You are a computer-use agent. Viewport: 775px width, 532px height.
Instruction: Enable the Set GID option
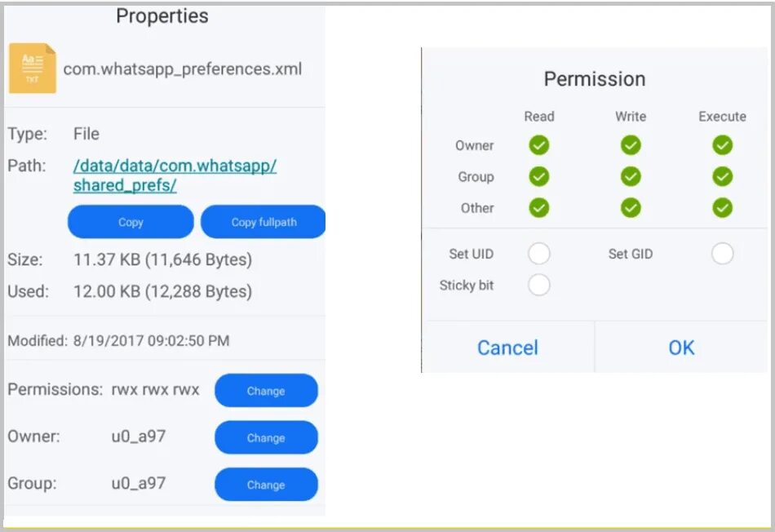[x=722, y=254]
